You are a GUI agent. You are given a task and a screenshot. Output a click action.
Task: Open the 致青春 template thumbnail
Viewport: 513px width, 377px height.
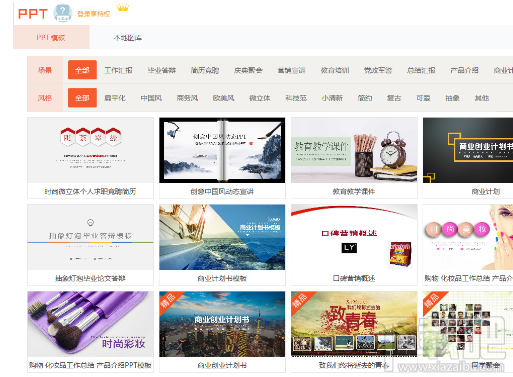[x=354, y=324]
